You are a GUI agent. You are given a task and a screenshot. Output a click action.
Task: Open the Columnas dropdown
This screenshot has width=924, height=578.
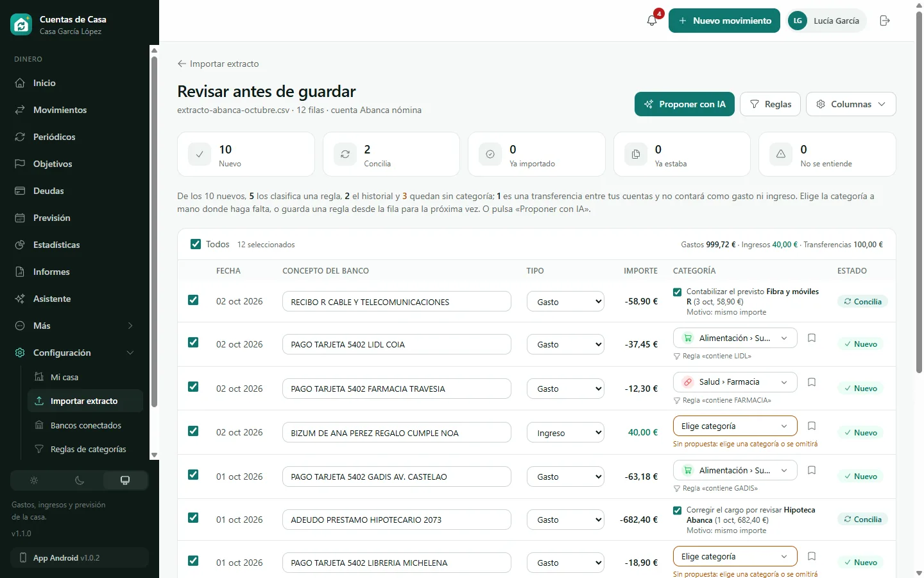point(851,104)
